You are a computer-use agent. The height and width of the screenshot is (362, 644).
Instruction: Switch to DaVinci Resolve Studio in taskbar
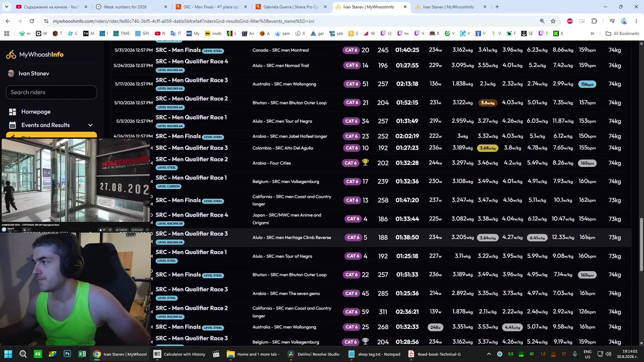pyautogui.click(x=313, y=354)
